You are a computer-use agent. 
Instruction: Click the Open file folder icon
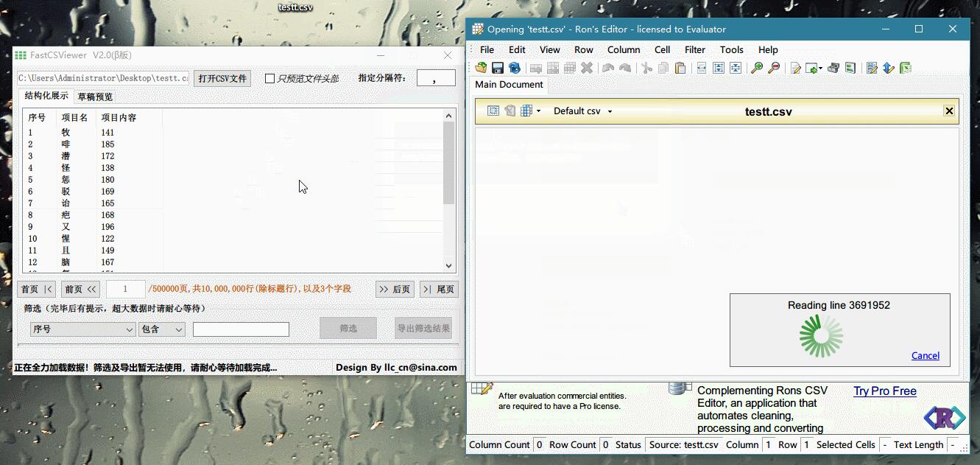(481, 68)
